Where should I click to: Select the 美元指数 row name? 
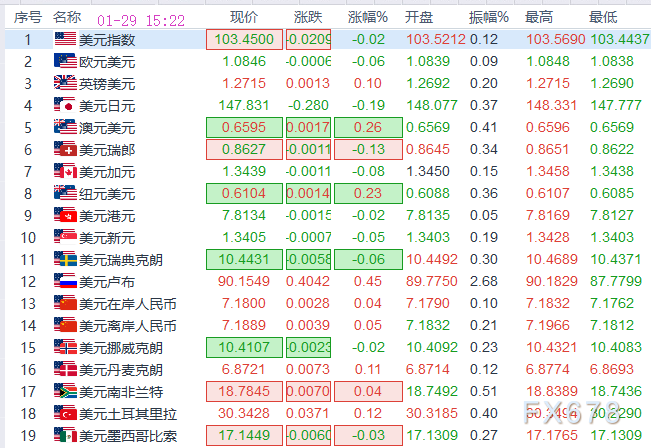107,40
